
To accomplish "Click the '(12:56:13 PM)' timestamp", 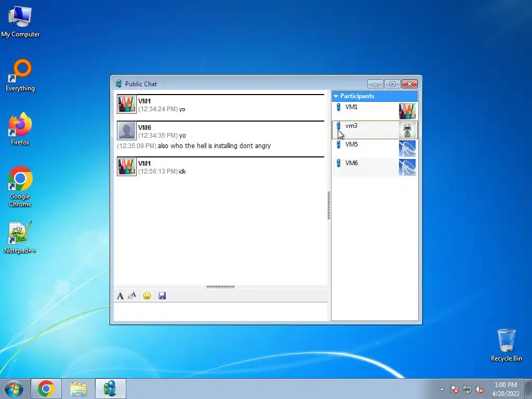I will (158, 171).
